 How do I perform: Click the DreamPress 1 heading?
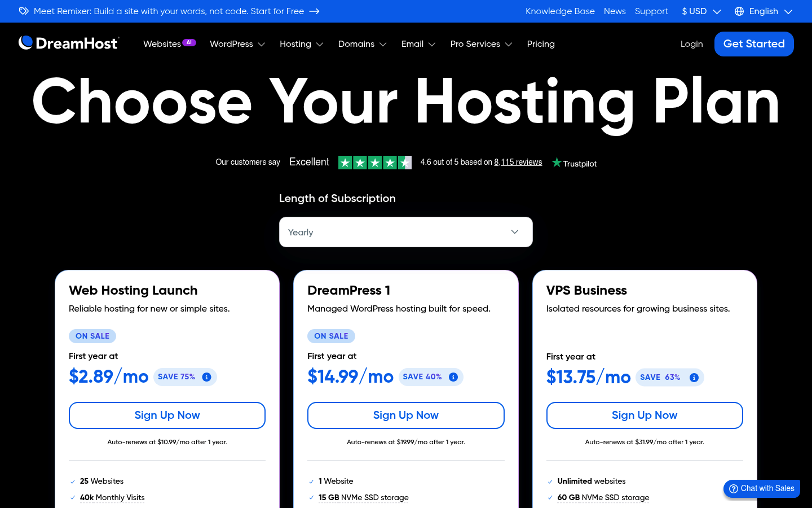(348, 290)
